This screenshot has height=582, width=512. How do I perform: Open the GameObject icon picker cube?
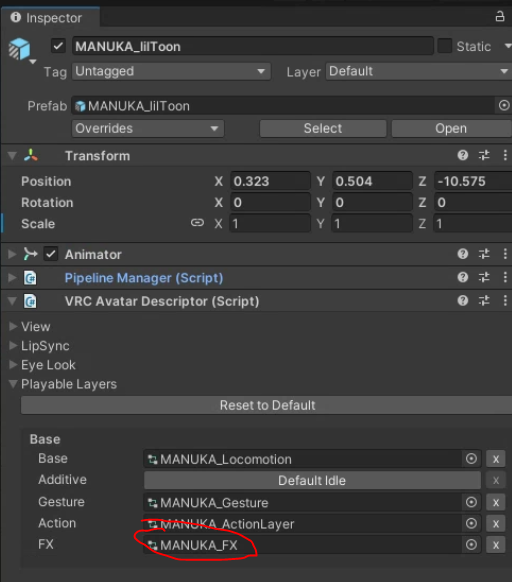[19, 49]
